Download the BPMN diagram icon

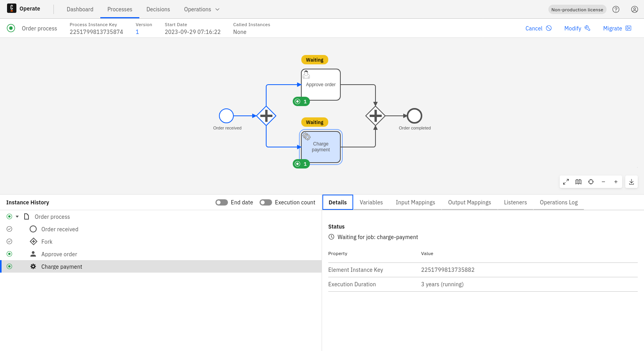coord(632,182)
